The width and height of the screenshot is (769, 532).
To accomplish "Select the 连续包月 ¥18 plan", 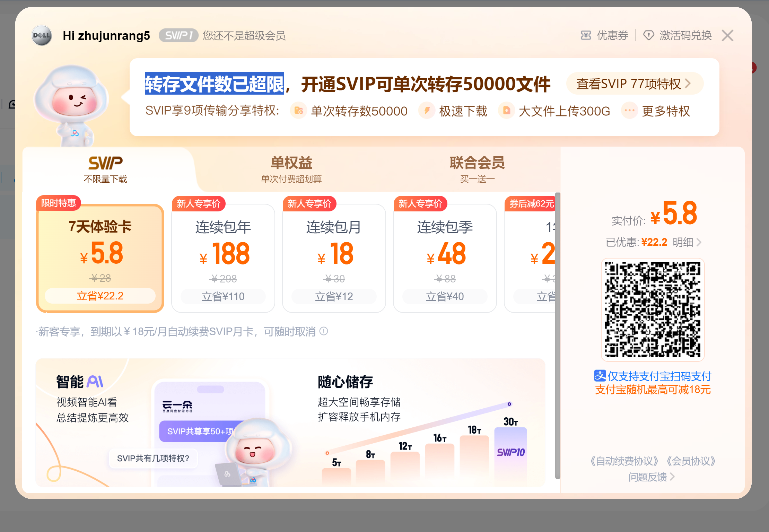I will (x=334, y=258).
